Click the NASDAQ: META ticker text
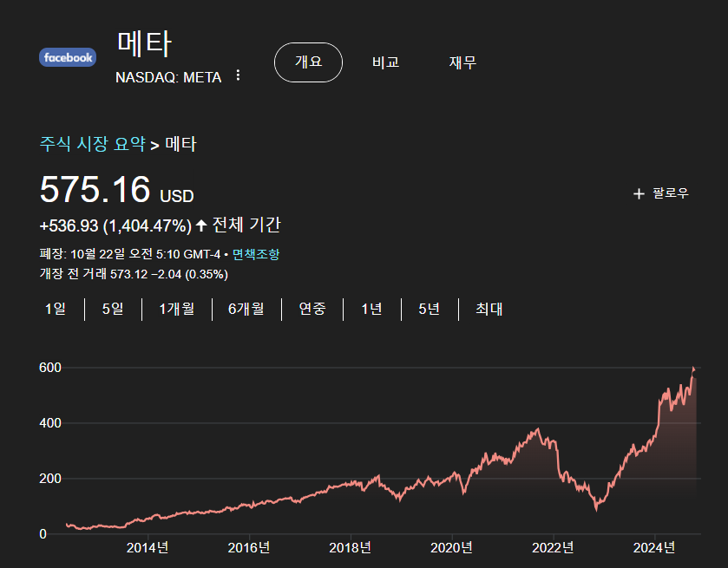The image size is (728, 568). click(168, 77)
